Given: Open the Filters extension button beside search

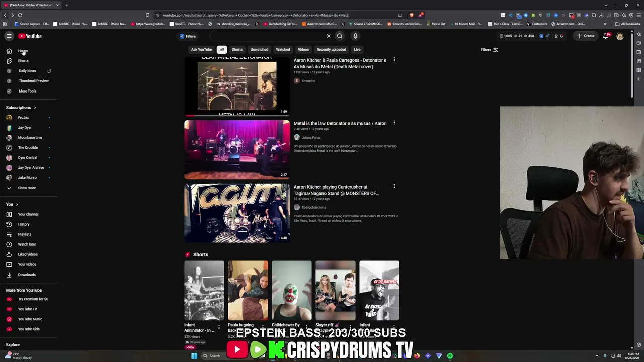Looking at the screenshot, I should (188, 36).
